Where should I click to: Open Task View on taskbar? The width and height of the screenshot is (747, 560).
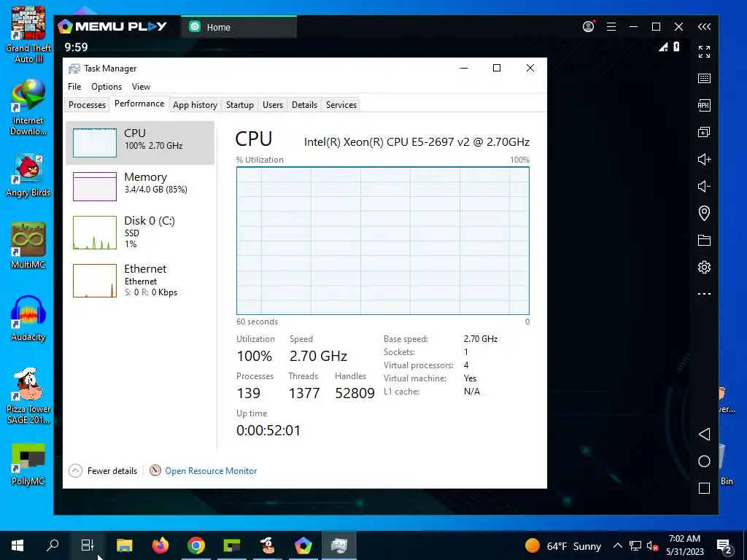point(88,545)
